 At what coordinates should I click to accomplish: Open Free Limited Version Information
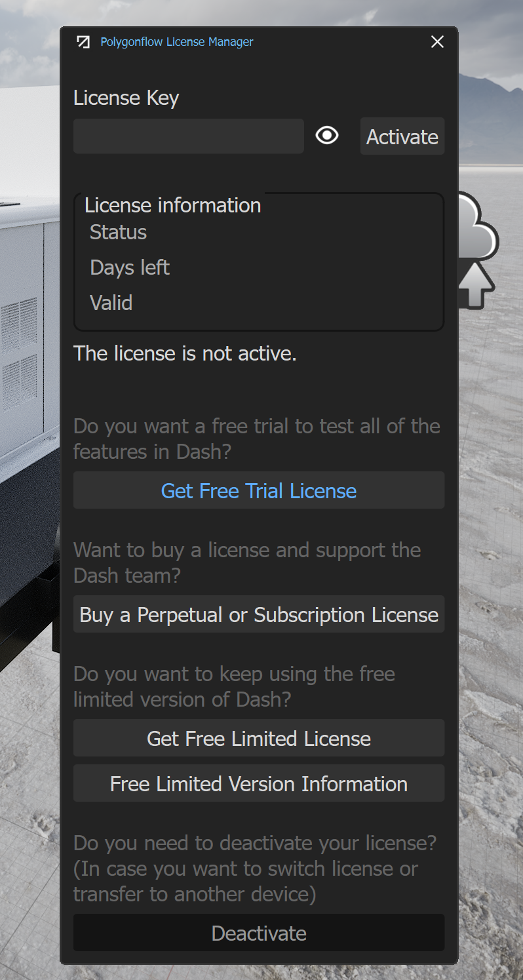point(259,783)
